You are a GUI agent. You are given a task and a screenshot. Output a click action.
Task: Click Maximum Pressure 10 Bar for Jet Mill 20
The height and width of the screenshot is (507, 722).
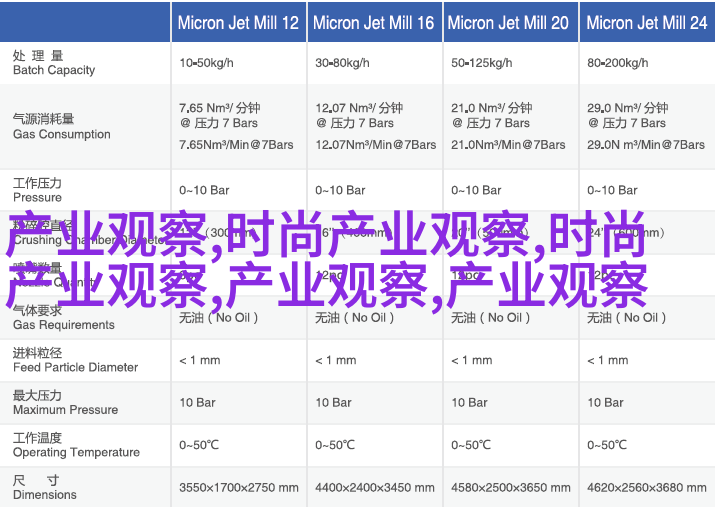pos(469,402)
